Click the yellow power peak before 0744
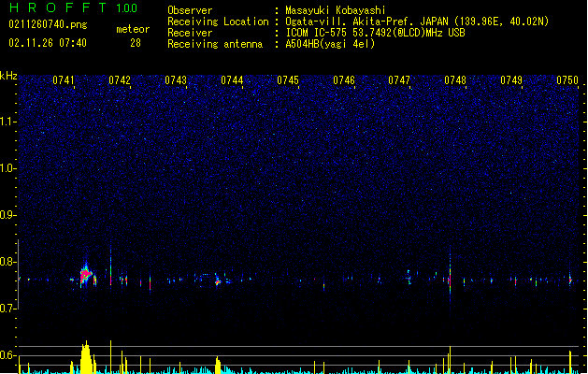The image size is (588, 374). coord(218,365)
